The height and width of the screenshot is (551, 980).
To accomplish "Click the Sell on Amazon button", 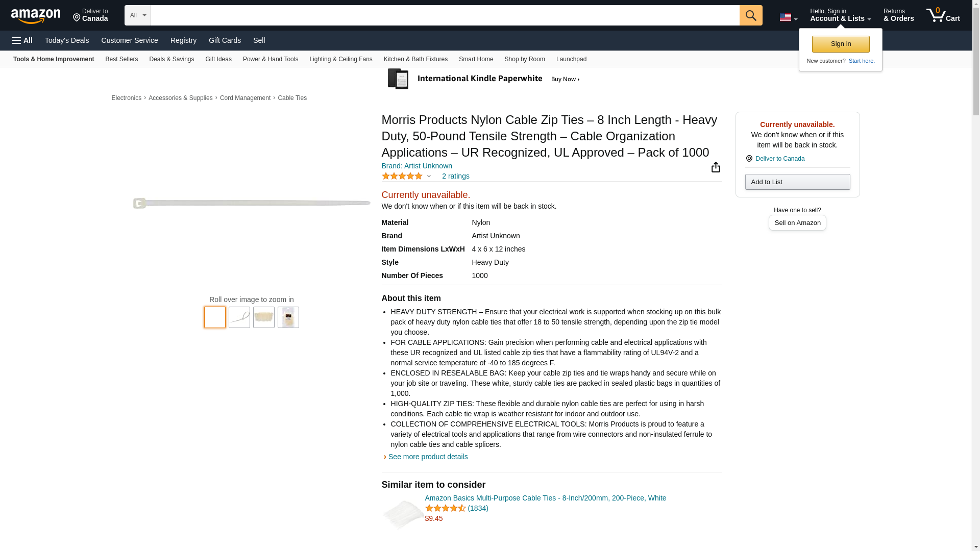I will point(797,223).
